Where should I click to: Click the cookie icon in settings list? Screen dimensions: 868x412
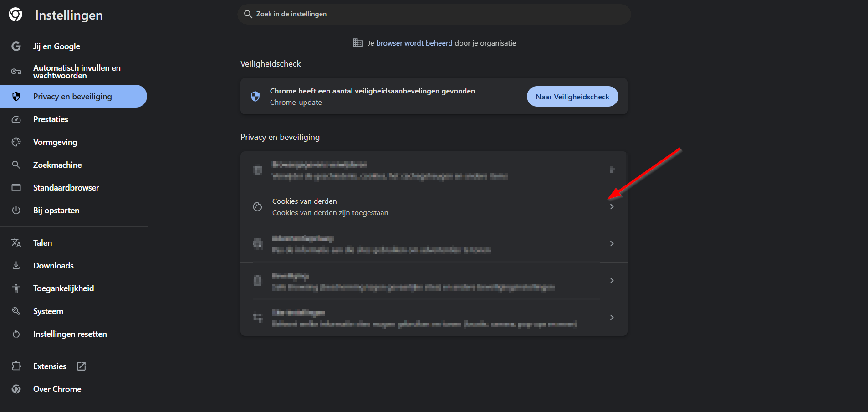(x=258, y=207)
